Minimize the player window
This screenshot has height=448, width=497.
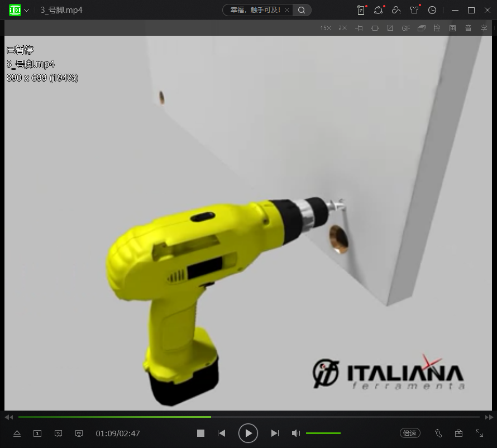click(x=455, y=10)
